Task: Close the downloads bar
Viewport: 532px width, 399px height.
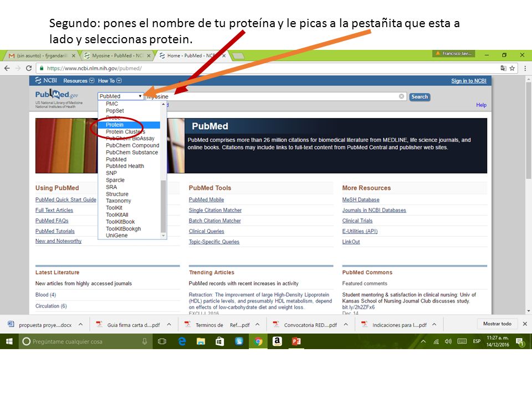Action: tap(525, 324)
